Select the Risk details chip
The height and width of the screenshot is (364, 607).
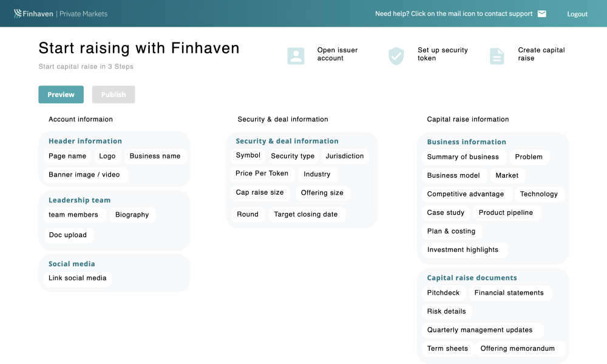[x=446, y=311]
